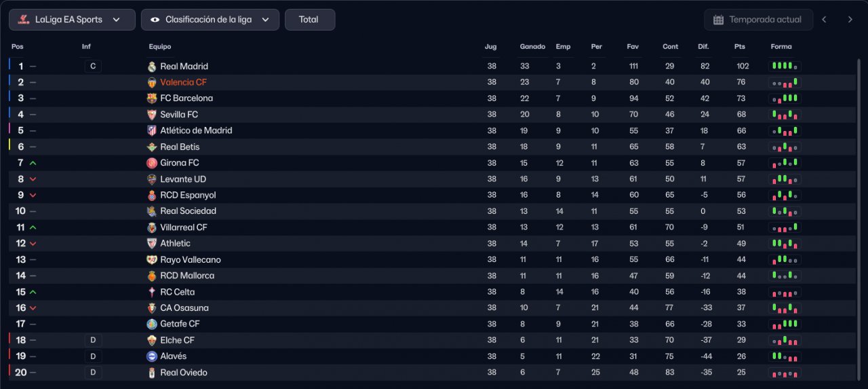Click the table's vertical scrollbar

[x=859, y=204]
